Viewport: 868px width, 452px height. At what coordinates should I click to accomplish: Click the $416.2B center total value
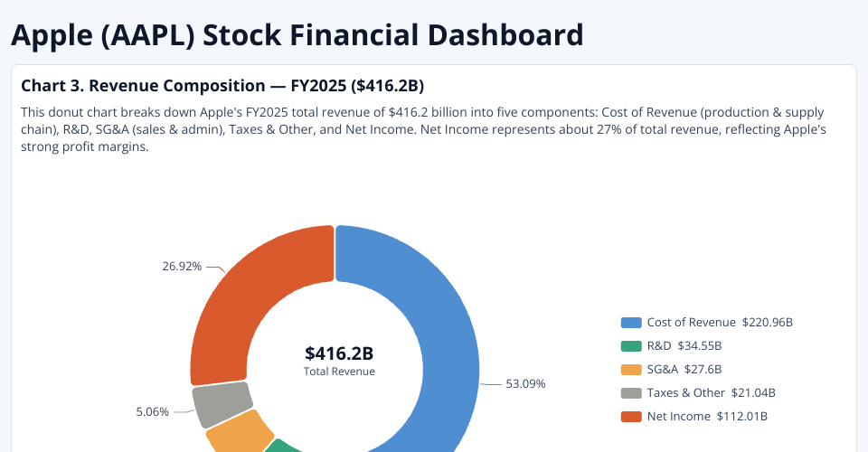tap(339, 353)
